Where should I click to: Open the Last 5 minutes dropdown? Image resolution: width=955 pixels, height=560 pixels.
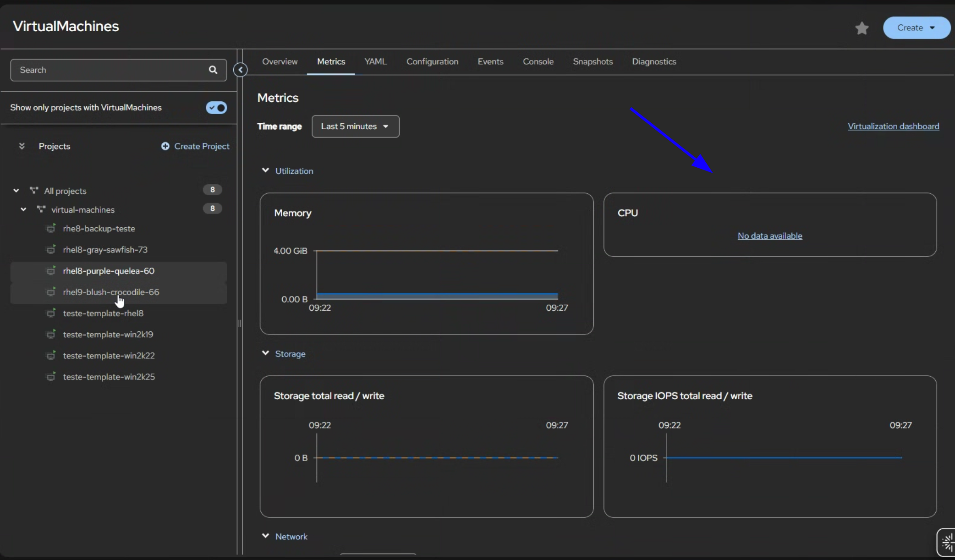point(355,126)
